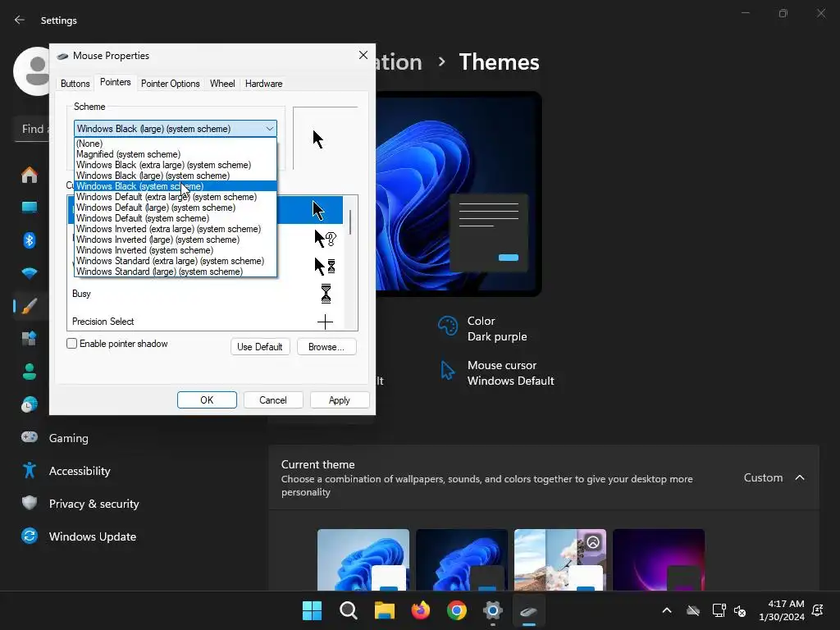
Task: Select the Help Select pointer icon
Action: click(325, 239)
